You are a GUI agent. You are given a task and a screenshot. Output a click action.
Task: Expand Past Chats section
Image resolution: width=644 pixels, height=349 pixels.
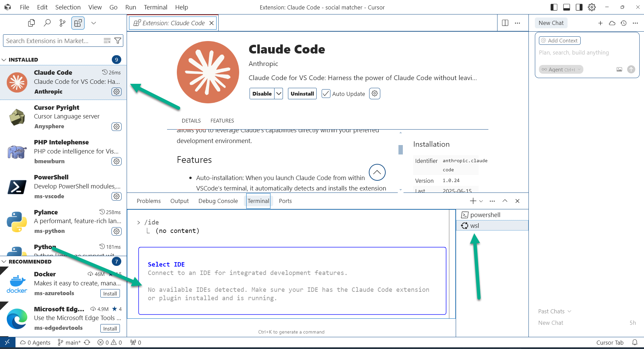554,311
